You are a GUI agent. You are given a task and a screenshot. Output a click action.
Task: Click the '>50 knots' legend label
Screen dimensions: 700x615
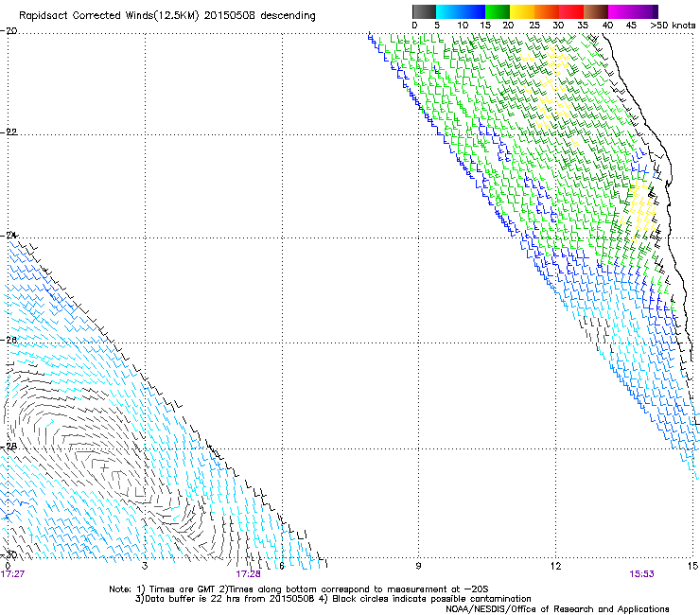(673, 26)
